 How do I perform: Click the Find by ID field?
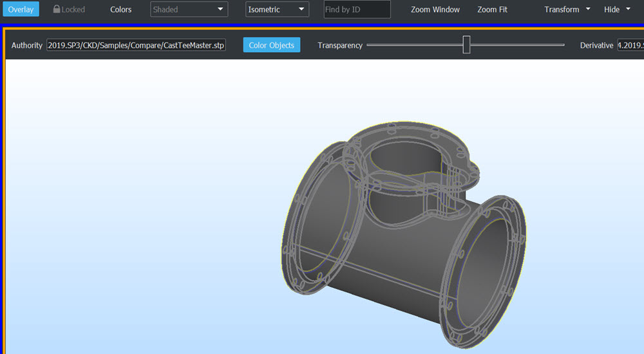tap(357, 10)
